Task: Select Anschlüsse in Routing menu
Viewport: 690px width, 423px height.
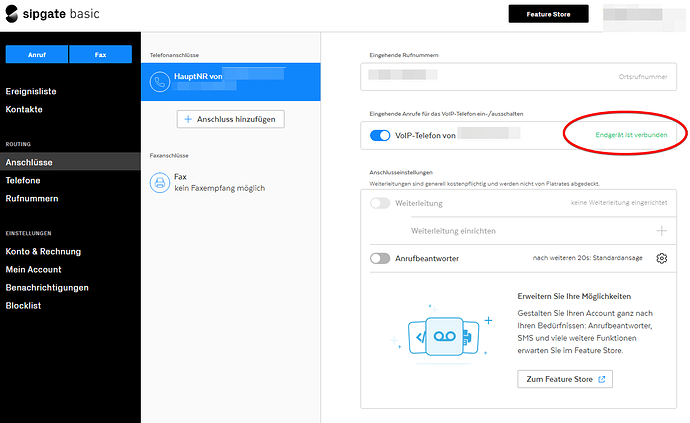Action: [x=70, y=162]
